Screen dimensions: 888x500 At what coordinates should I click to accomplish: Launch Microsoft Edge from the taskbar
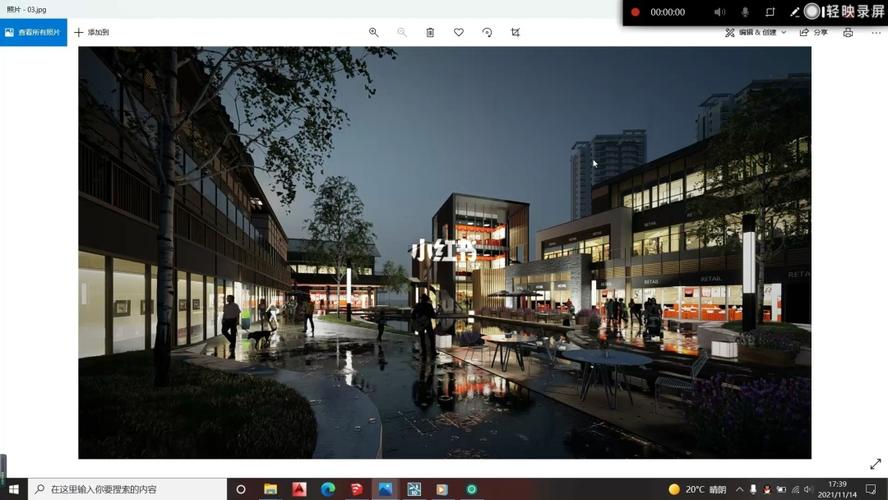tap(328, 489)
